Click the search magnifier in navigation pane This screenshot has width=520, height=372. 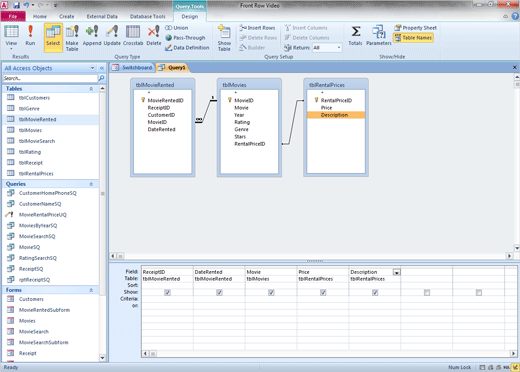click(101, 78)
